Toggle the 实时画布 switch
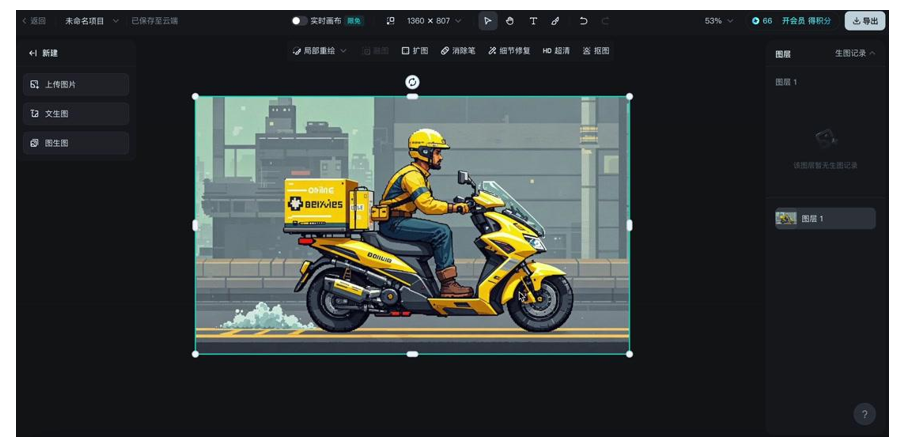The height and width of the screenshot is (447, 902). [299, 20]
